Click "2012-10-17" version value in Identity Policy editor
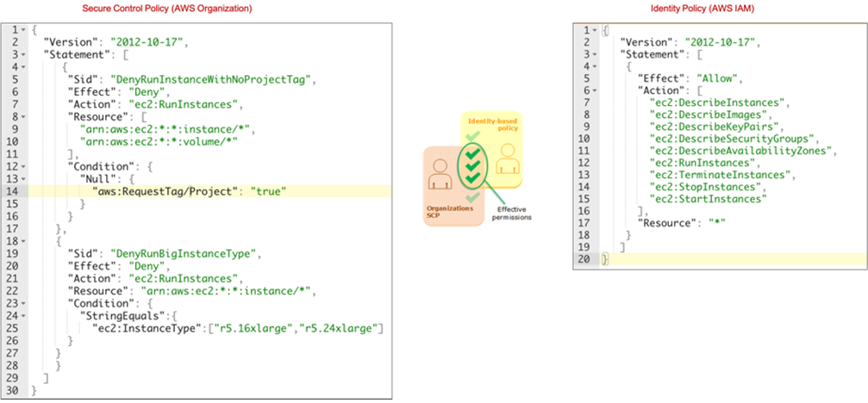 (x=721, y=42)
